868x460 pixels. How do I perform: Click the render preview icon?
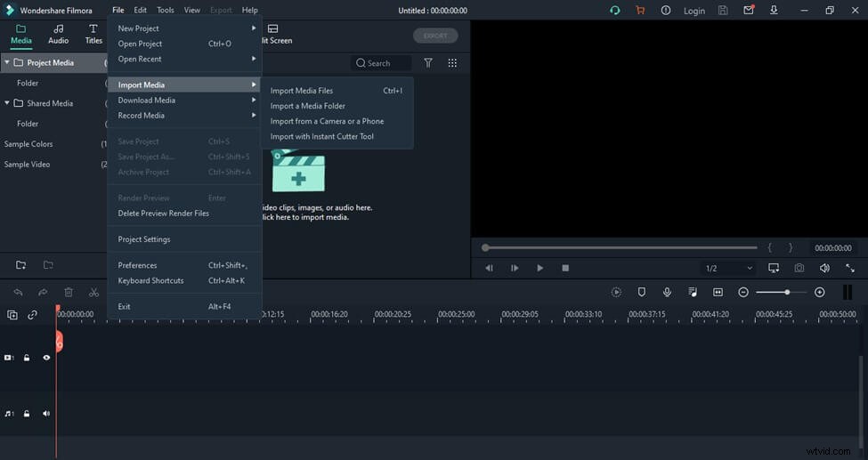(616, 292)
